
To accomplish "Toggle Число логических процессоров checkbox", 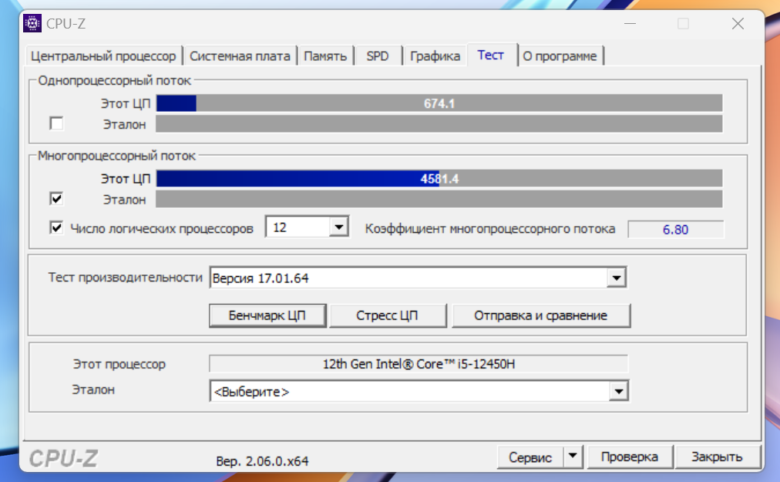I will [56, 228].
